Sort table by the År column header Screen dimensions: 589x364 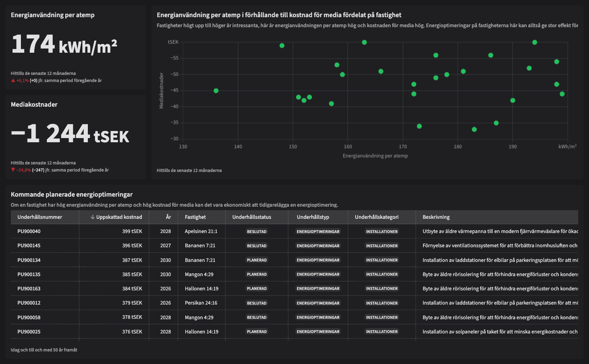pyautogui.click(x=168, y=217)
